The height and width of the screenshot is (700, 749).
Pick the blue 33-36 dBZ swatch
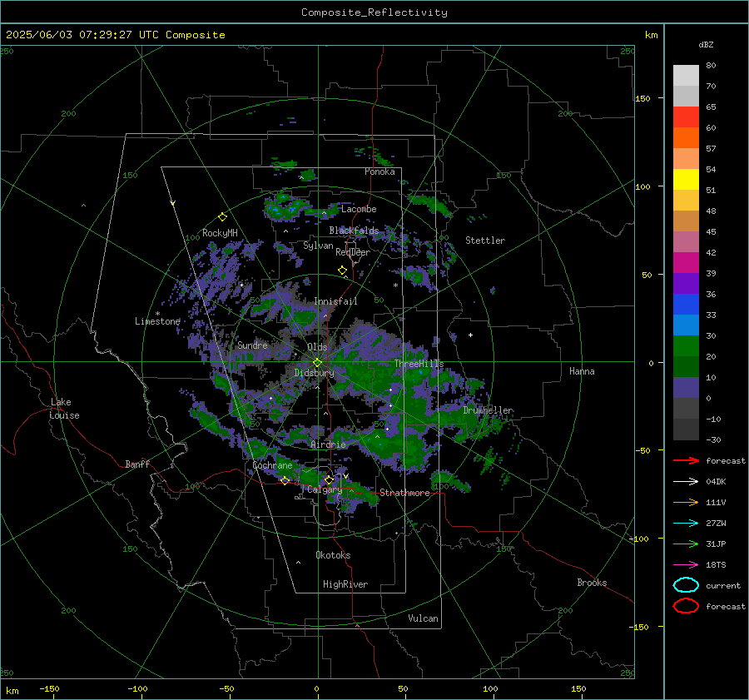click(x=686, y=304)
